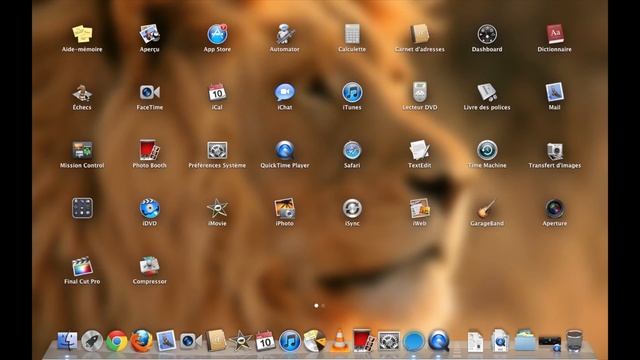Launch iDVD from Launchpad
Screen dimensions: 640x360
click(149, 208)
